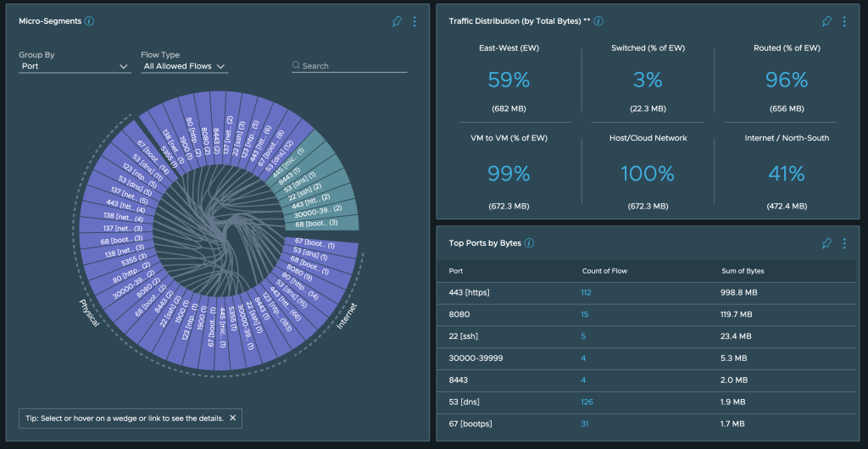
Task: Click the Count of Flow column header
Action: click(x=604, y=271)
